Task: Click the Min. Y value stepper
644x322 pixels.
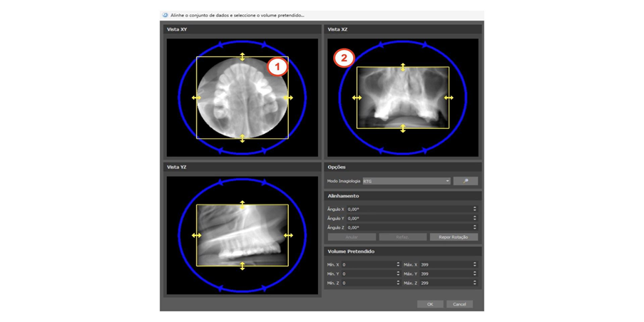Action: (398, 274)
